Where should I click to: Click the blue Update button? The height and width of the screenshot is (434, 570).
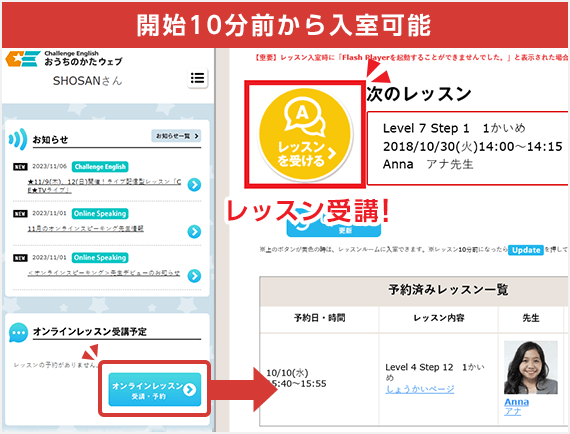coord(526,250)
